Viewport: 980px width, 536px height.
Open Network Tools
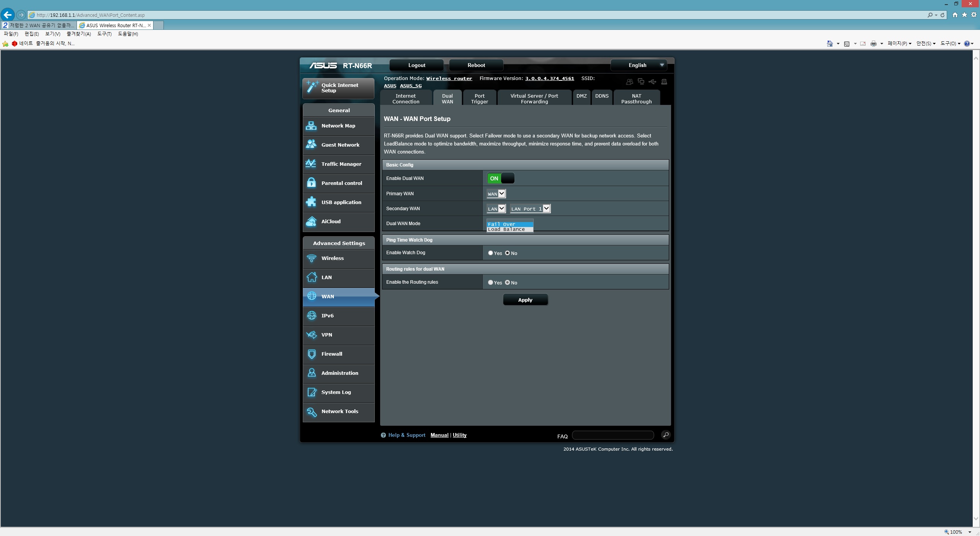point(338,412)
